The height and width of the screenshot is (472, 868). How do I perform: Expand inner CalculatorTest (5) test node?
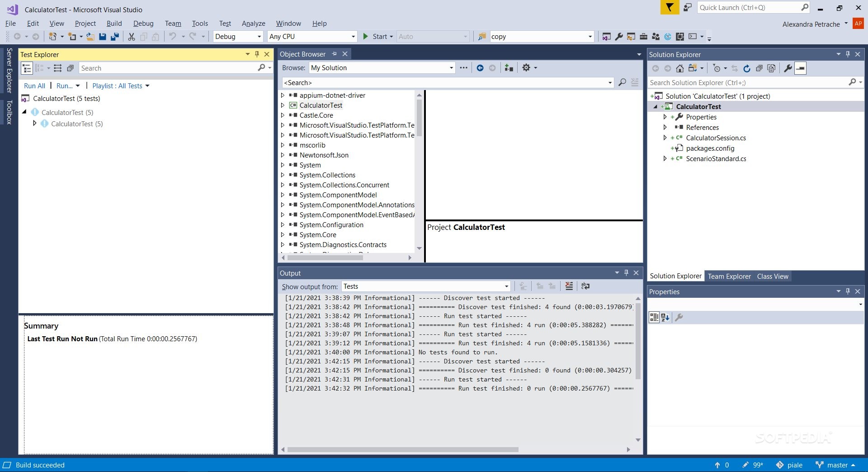35,123
